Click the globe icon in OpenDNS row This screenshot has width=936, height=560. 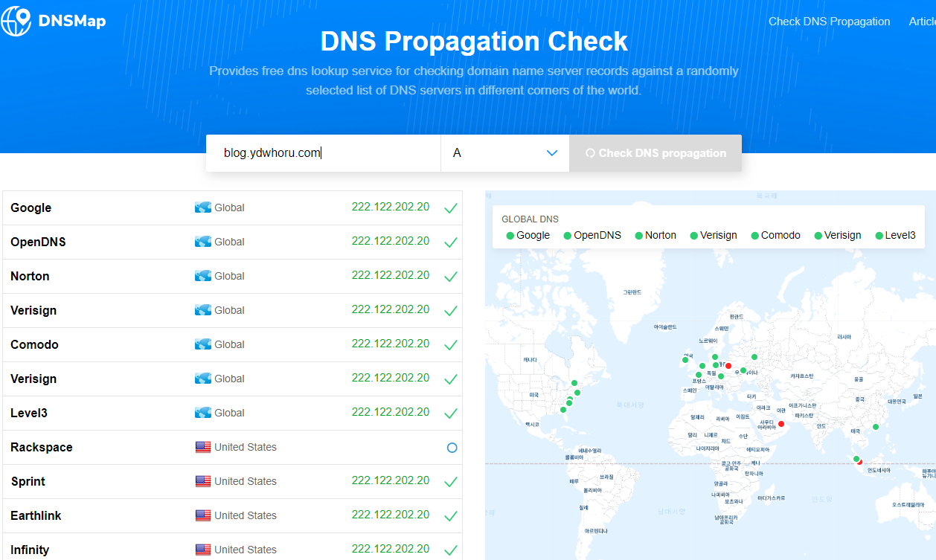pos(203,242)
